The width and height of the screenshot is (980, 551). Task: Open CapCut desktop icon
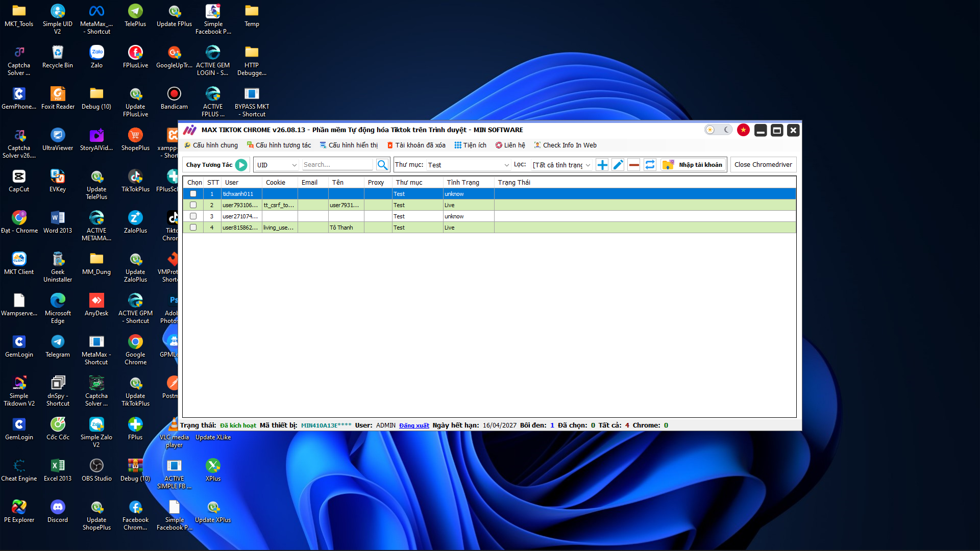(19, 181)
